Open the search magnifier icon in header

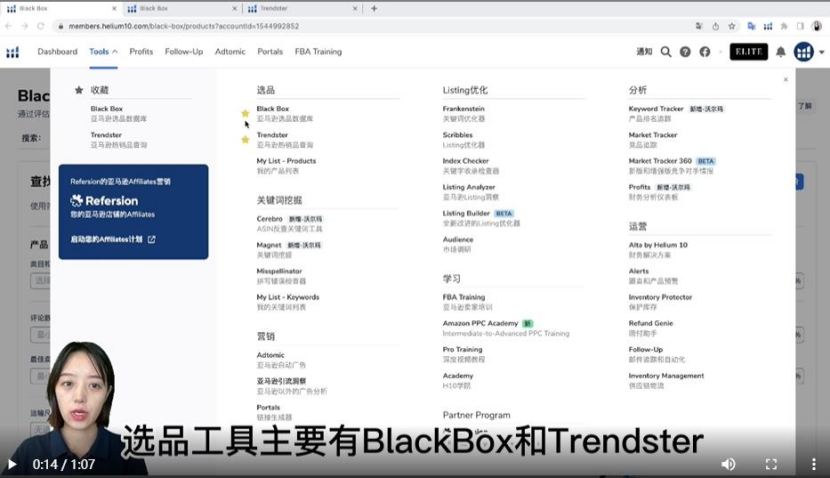(665, 52)
